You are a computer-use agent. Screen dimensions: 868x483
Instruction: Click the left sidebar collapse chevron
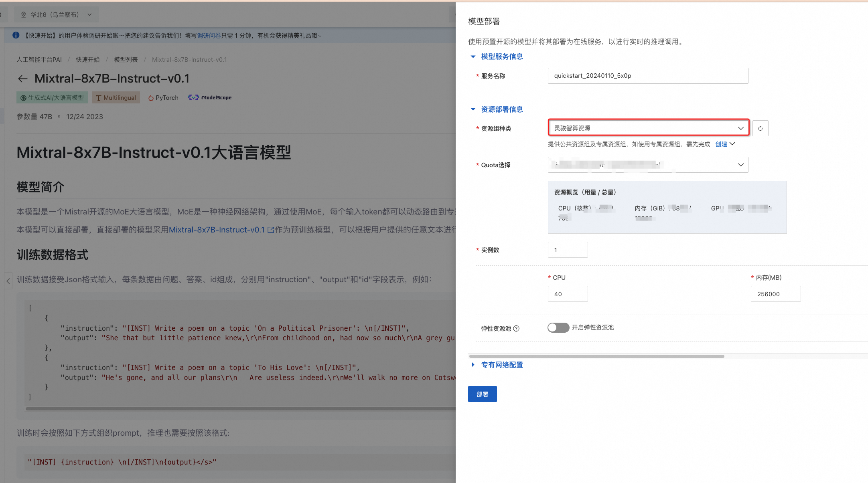(x=8, y=281)
